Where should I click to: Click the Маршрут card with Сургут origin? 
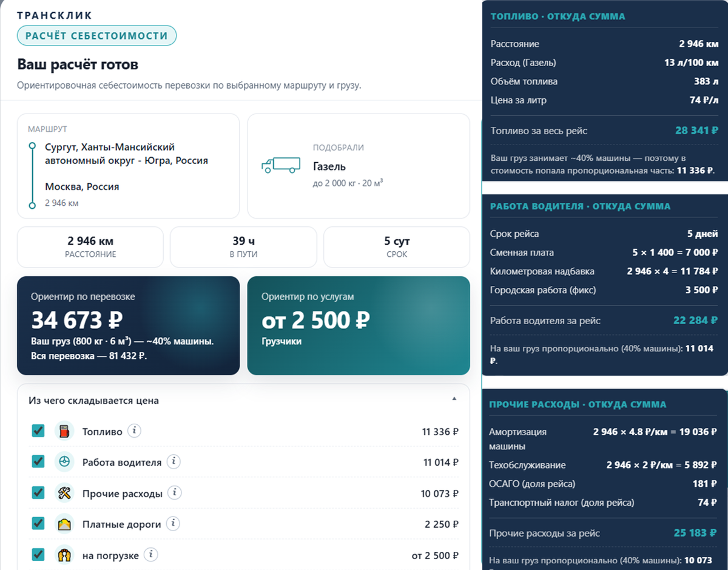pyautogui.click(x=128, y=166)
